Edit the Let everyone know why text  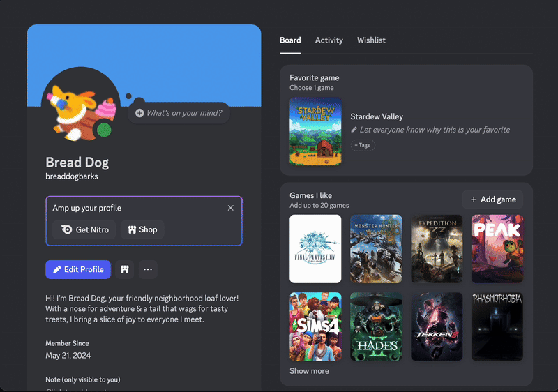(x=435, y=130)
